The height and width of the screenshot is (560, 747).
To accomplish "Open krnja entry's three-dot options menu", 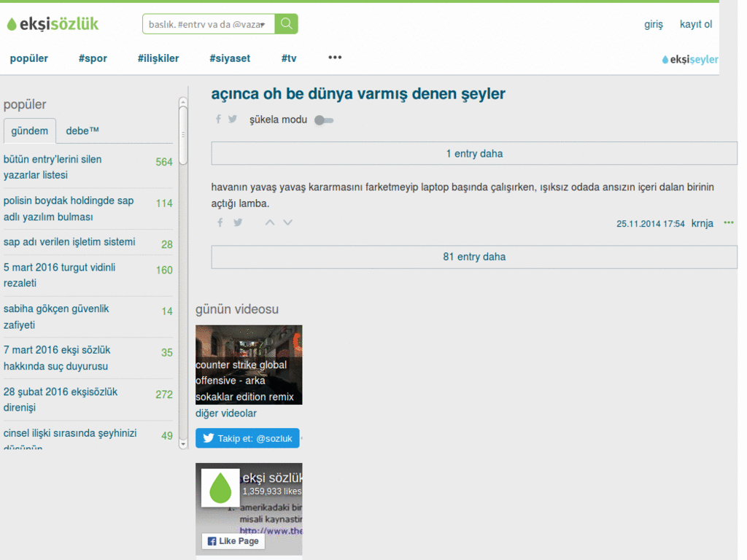I will click(729, 222).
